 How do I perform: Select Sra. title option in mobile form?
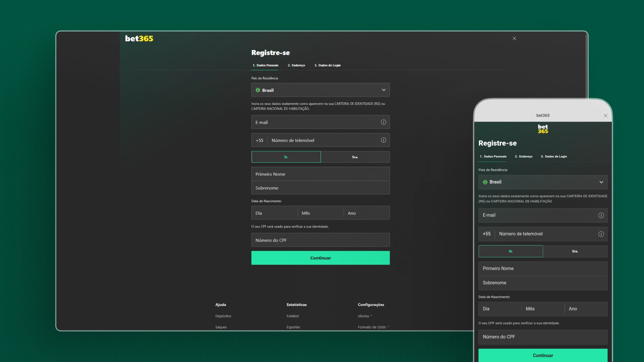575,251
